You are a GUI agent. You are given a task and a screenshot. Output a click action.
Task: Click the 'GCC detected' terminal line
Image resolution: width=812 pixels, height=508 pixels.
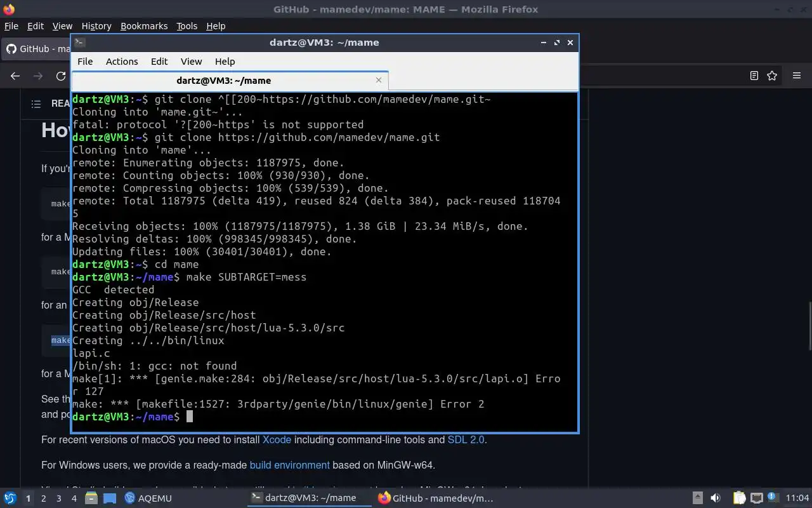113,290
